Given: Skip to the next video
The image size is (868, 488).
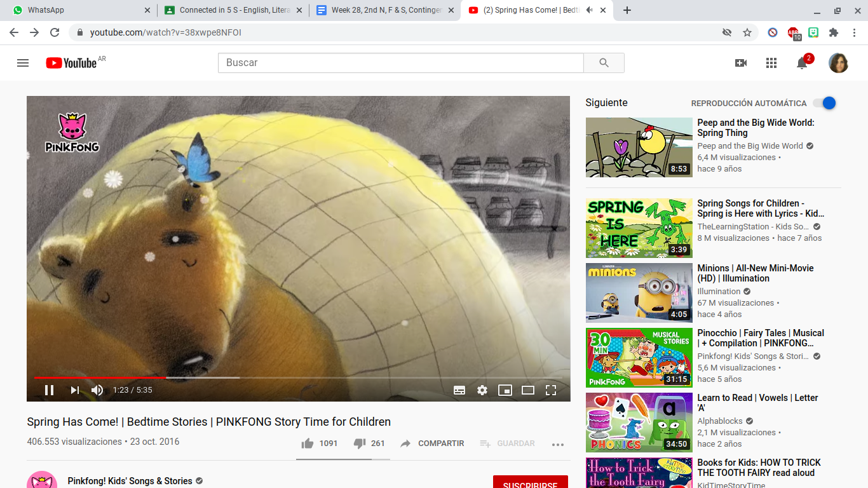Looking at the screenshot, I should (74, 390).
